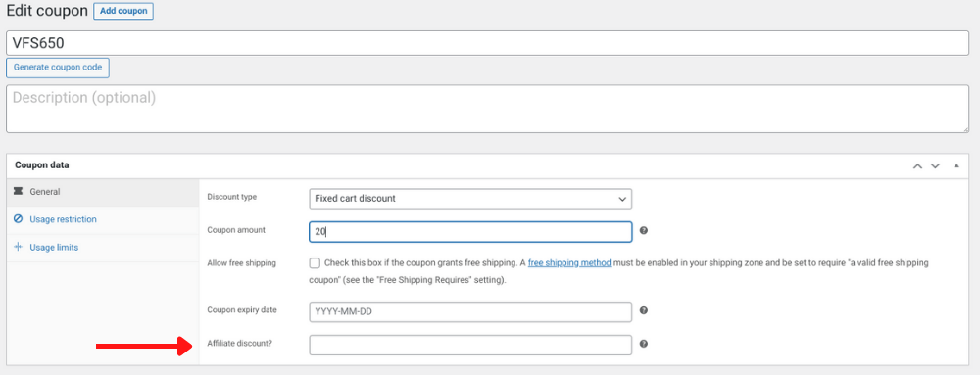Image resolution: width=980 pixels, height=375 pixels.
Task: Click the Allow free shipping label
Action: (x=241, y=263)
